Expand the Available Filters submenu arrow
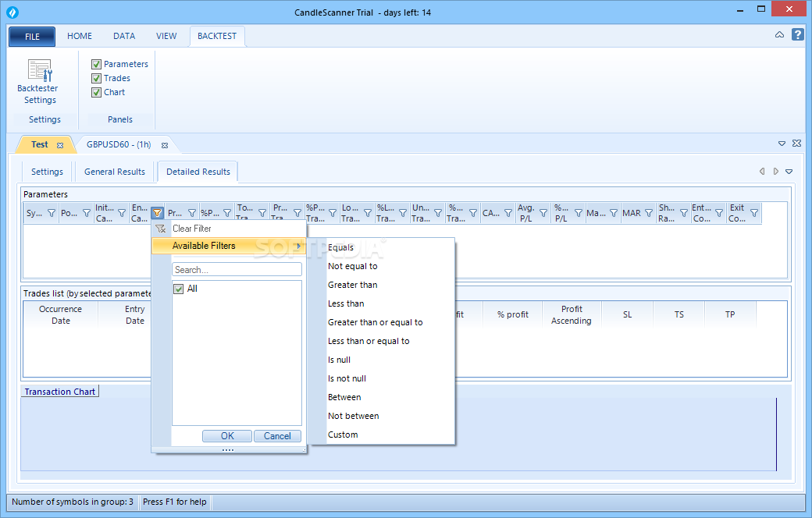 tap(299, 246)
